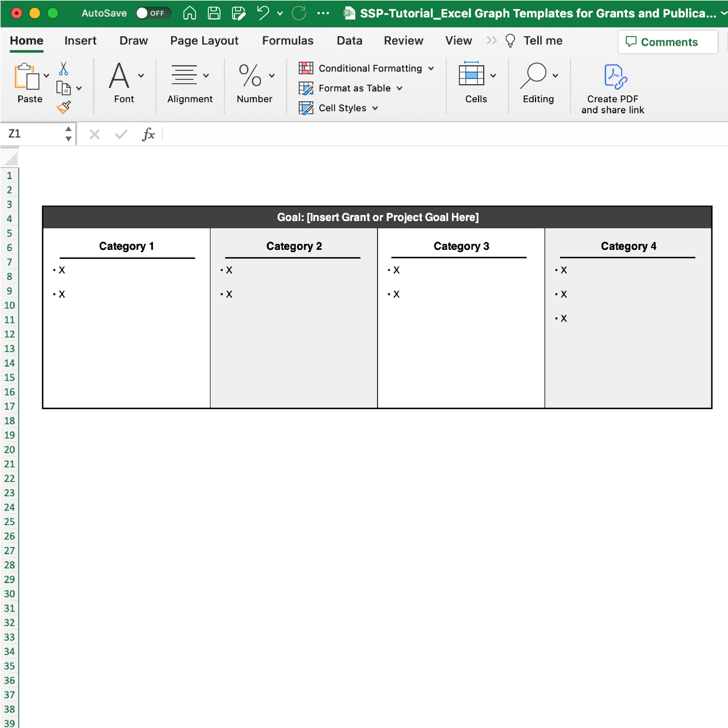Click the Cut scissors icon
Screen dimensions: 728x728
coord(63,68)
